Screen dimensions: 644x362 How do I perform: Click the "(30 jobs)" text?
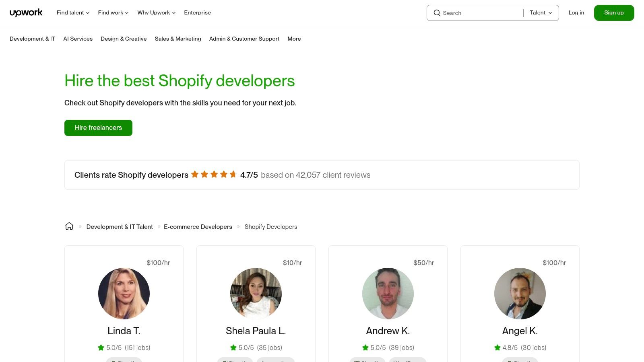coord(534,348)
